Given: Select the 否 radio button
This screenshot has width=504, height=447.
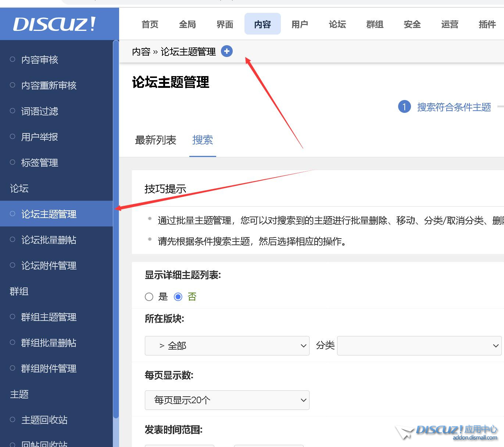Looking at the screenshot, I should (178, 297).
